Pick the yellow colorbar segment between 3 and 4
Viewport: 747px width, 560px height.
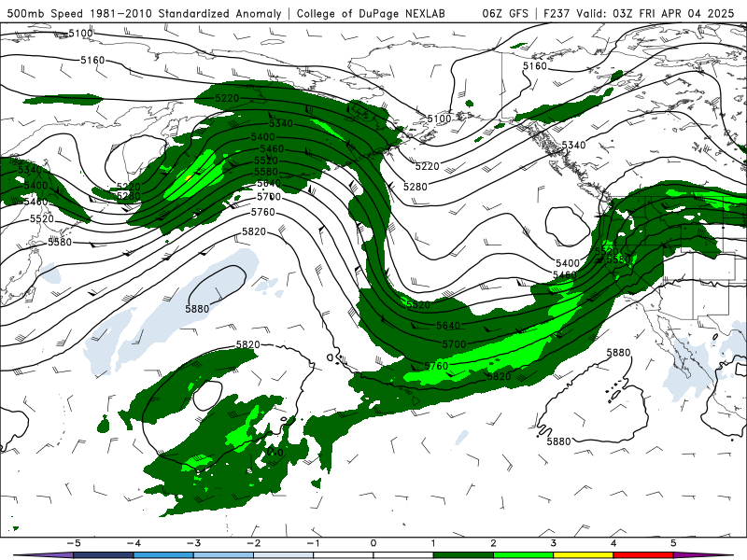(583, 555)
